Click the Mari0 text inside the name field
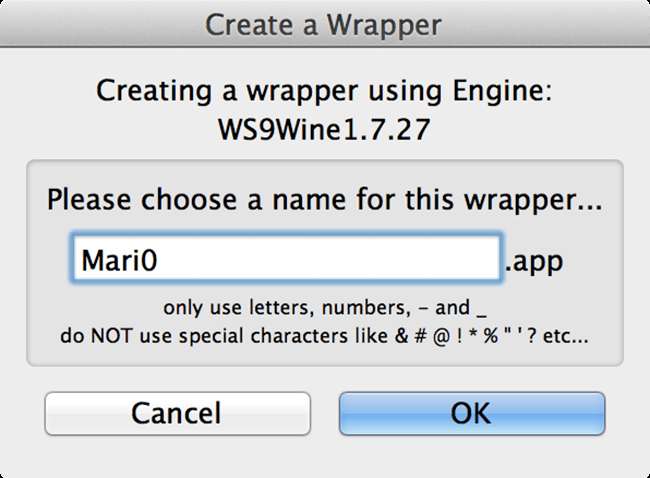650x478 pixels. pyautogui.click(x=120, y=262)
